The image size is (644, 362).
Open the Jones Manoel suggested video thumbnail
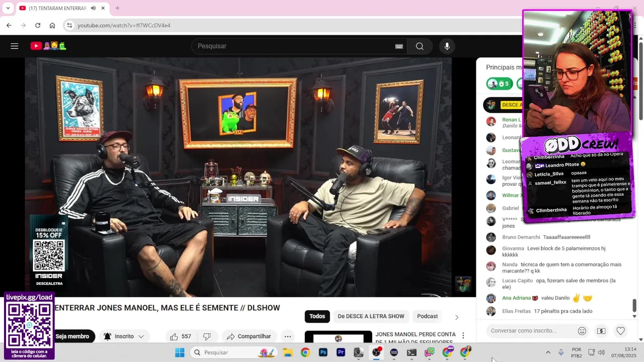click(338, 337)
